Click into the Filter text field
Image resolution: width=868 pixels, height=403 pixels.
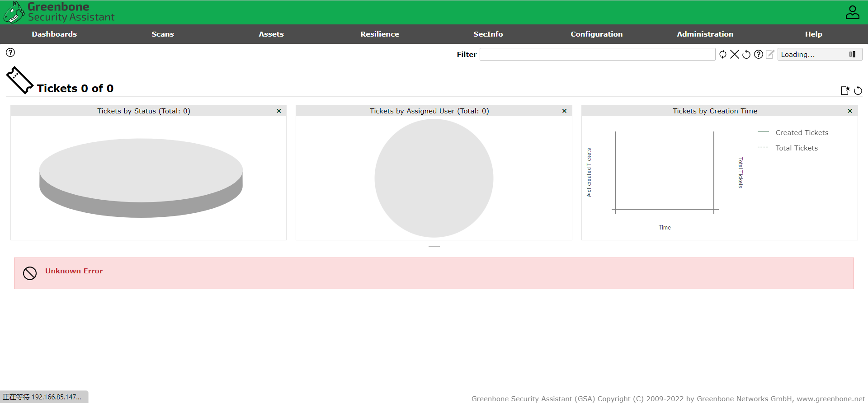click(597, 54)
